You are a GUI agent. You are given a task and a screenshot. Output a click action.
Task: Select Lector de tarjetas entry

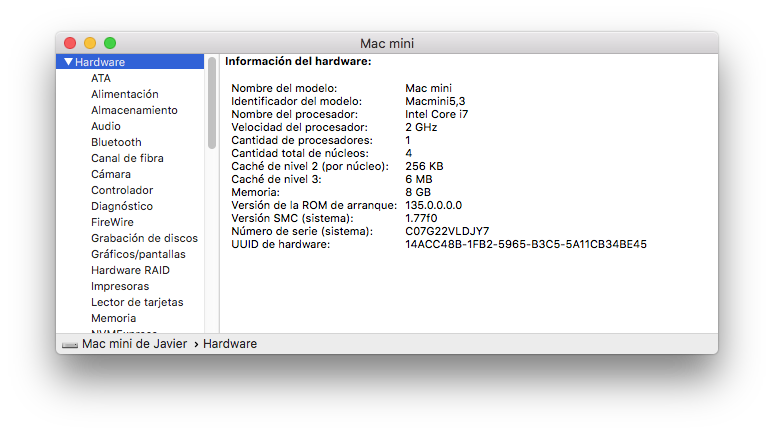click(137, 302)
